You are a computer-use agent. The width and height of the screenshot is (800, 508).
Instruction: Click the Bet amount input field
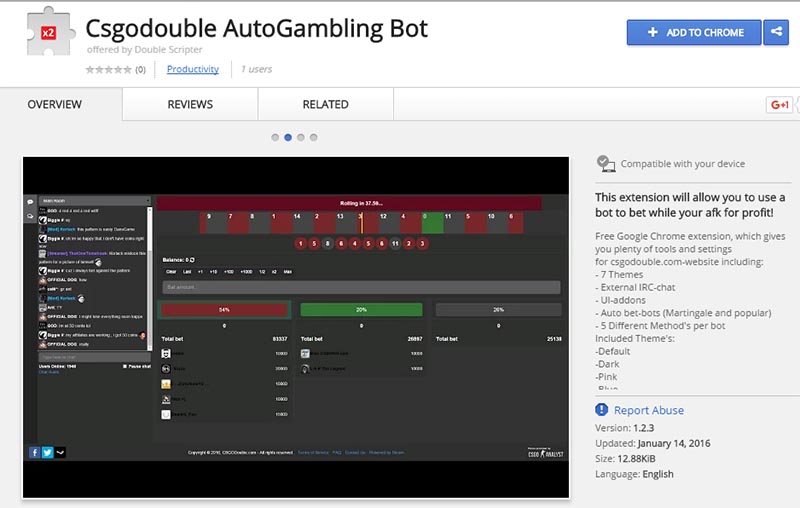point(360,287)
